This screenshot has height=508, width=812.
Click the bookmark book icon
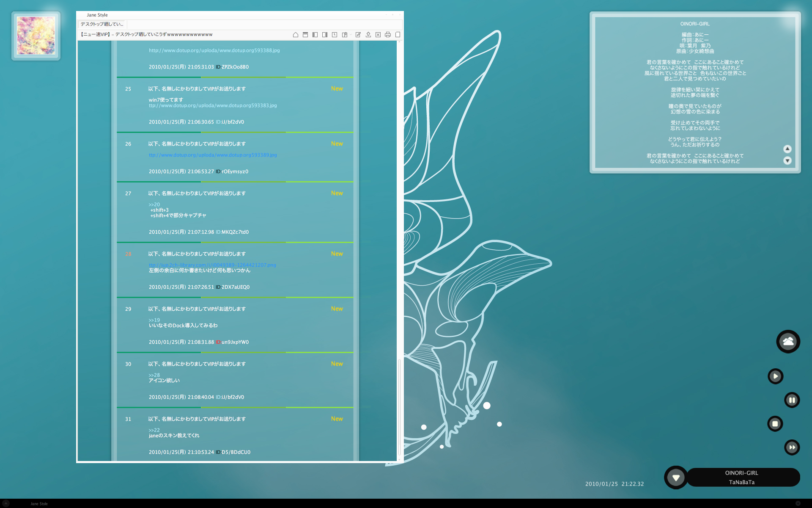344,35
